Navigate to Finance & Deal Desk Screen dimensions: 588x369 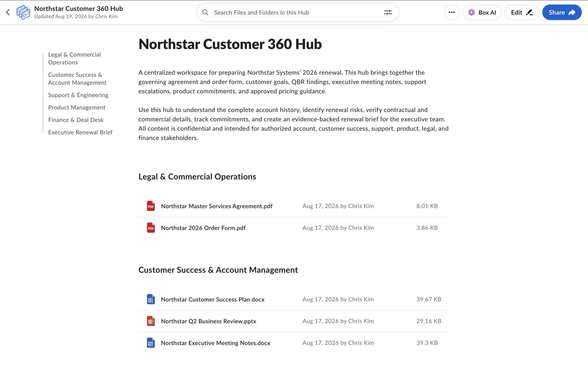[76, 120]
